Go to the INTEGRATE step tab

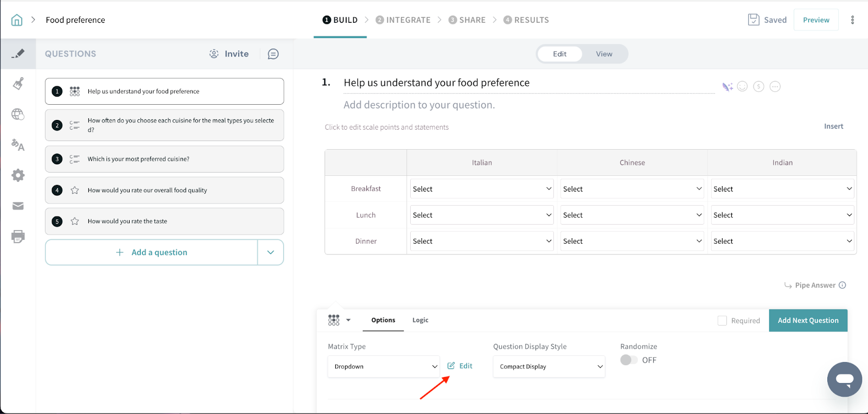(403, 20)
